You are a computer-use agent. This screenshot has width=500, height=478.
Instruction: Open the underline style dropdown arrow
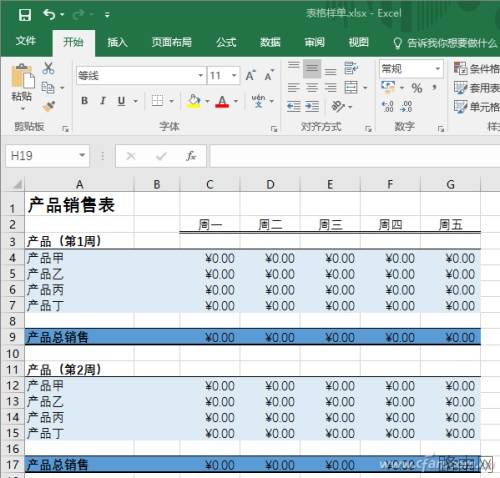pyautogui.click(x=135, y=101)
